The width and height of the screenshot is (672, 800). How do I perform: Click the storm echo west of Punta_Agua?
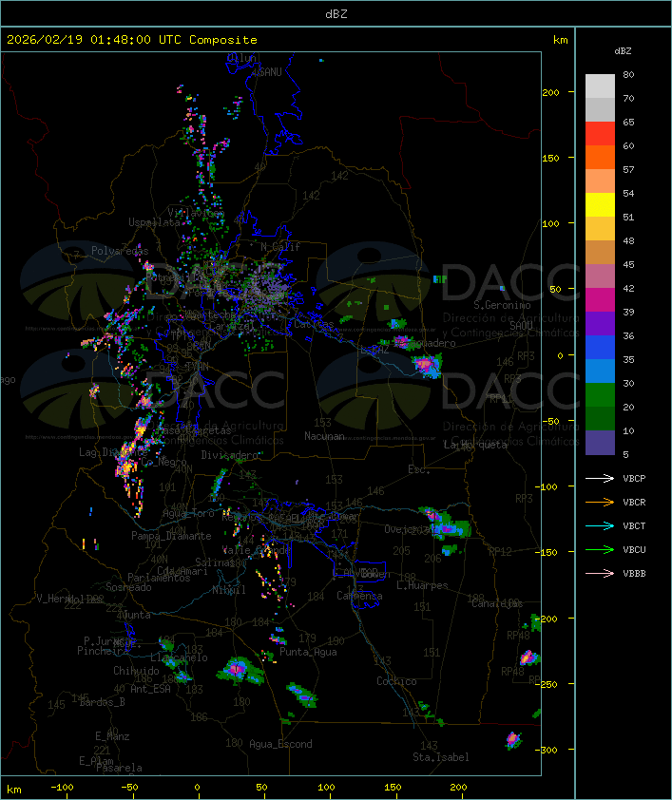tap(239, 670)
